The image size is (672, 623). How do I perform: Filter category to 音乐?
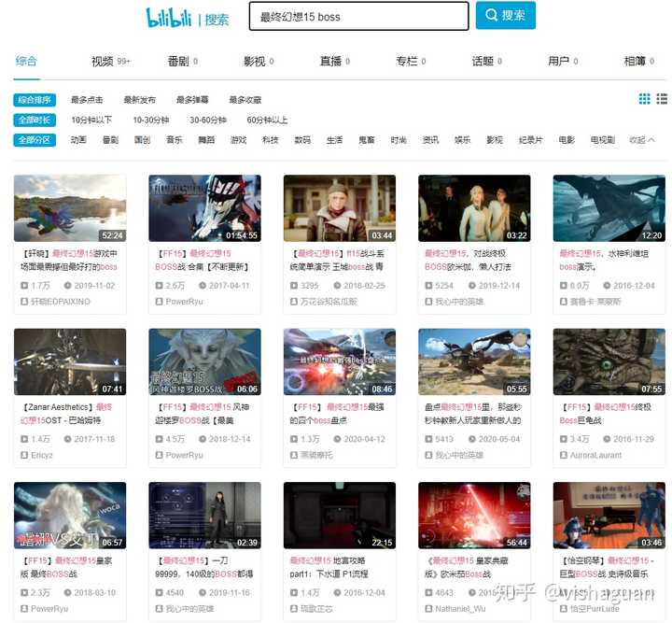(x=175, y=140)
